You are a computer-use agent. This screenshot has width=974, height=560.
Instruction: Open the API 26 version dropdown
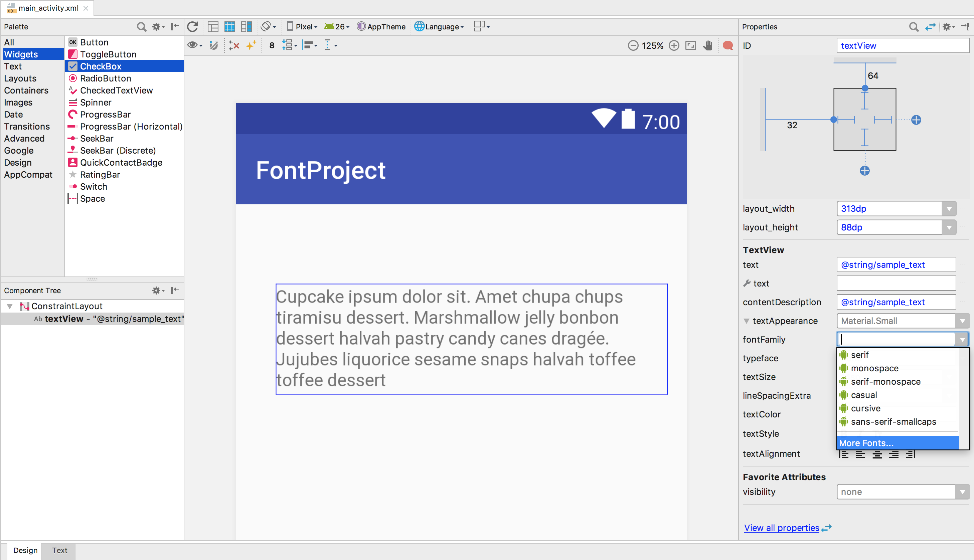tap(336, 26)
